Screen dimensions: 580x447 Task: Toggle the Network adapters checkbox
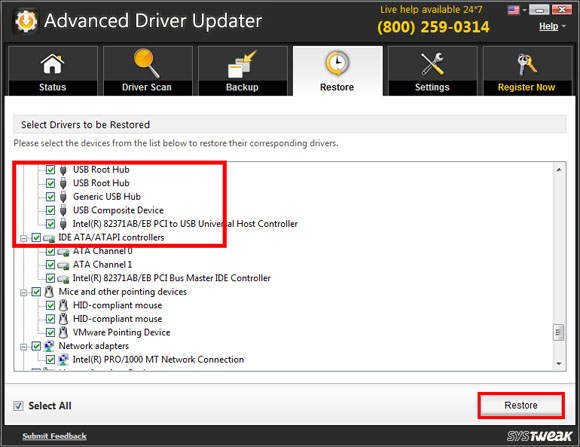tap(36, 346)
